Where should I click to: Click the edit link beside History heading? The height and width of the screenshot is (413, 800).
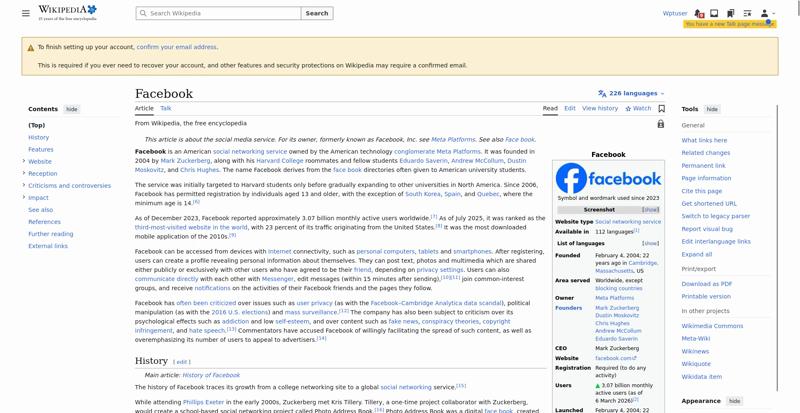click(182, 362)
